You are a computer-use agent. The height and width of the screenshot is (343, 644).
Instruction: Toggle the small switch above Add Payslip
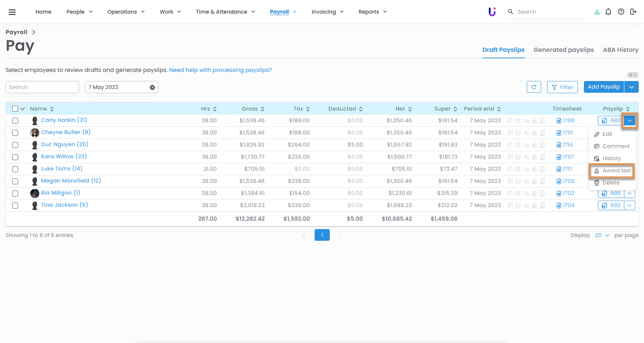632,75
